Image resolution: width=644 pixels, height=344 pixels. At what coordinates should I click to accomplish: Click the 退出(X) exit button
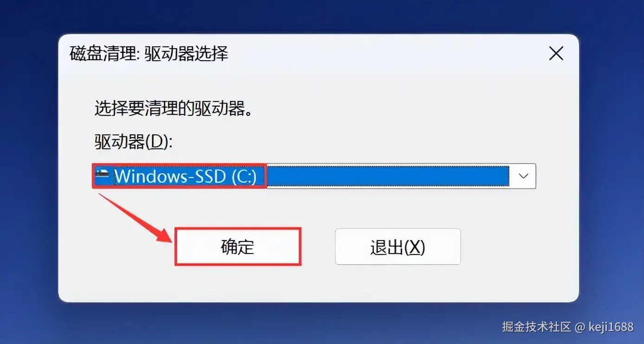[398, 247]
